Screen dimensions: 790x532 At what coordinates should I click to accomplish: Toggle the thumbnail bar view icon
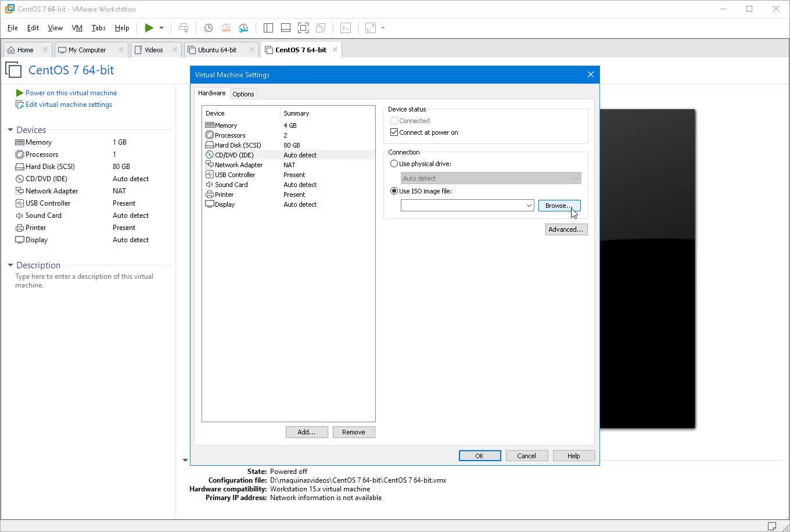point(285,28)
